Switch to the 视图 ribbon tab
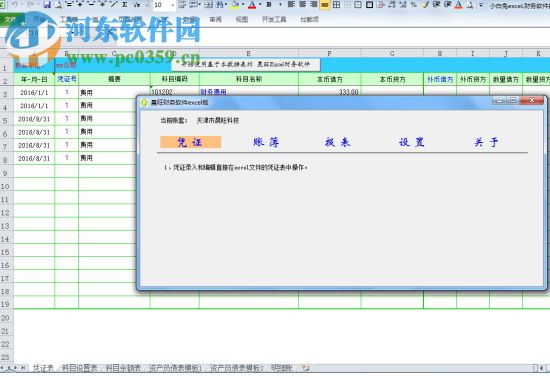 coord(241,19)
